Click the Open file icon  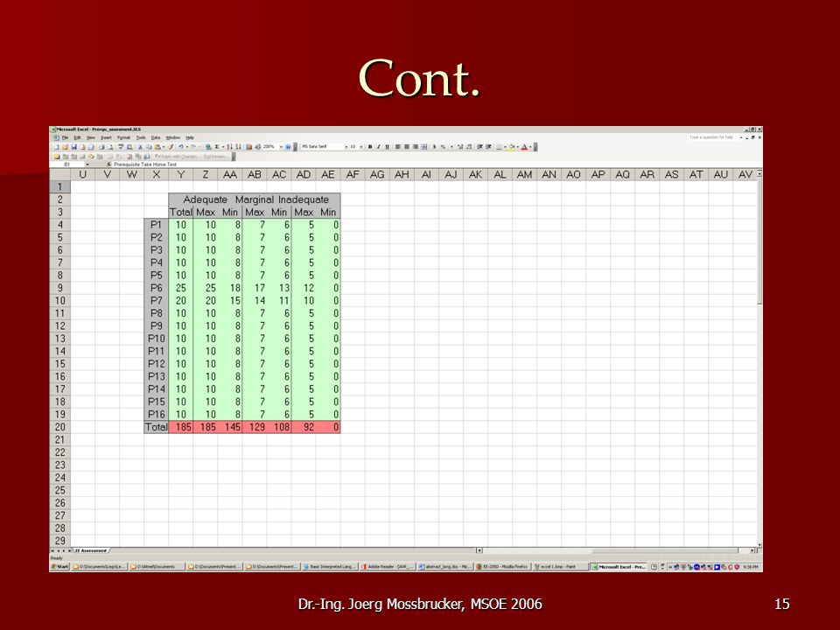[66, 147]
